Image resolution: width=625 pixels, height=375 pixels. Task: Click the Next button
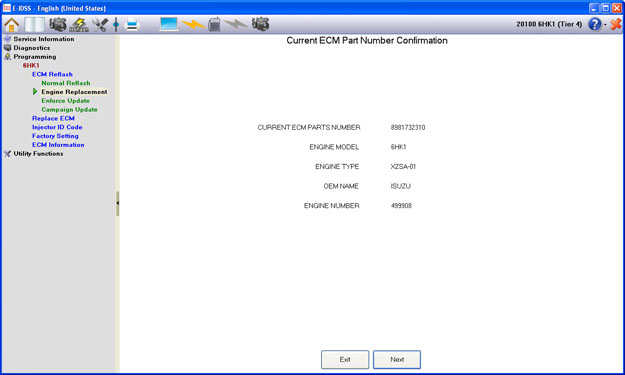point(397,359)
